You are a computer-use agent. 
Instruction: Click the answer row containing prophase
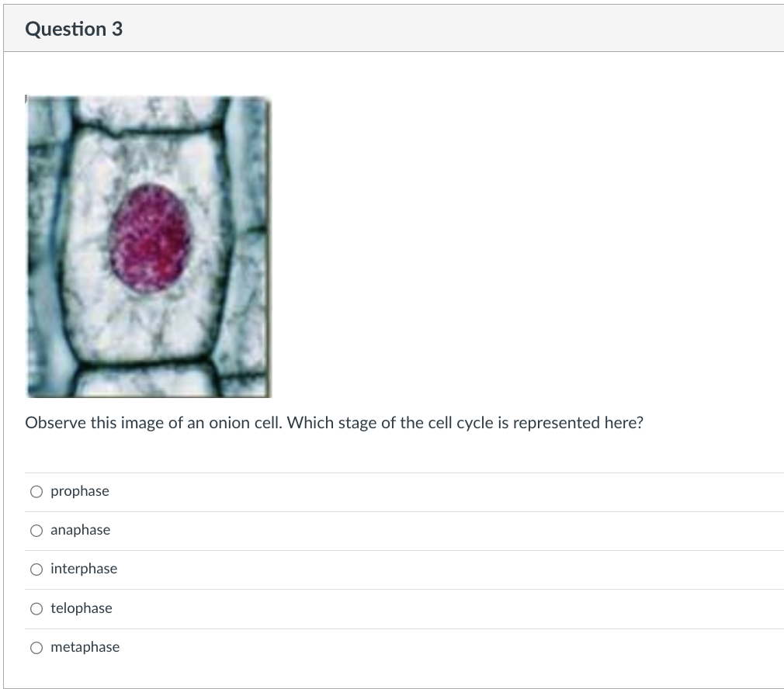[388, 491]
